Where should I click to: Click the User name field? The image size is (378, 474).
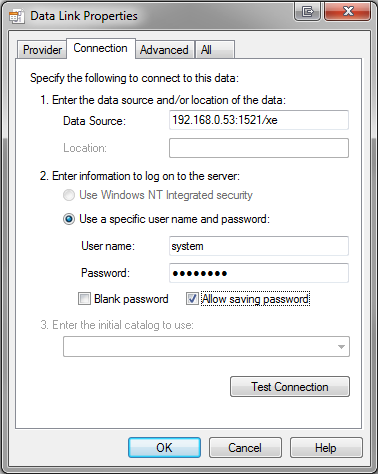click(x=259, y=246)
